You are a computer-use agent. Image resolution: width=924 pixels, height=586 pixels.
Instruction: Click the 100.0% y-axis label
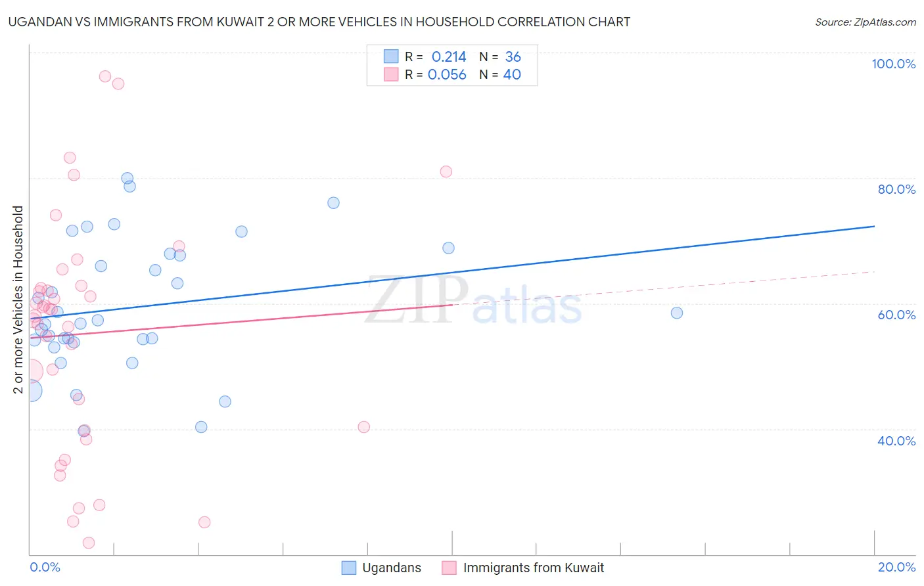[x=893, y=64]
